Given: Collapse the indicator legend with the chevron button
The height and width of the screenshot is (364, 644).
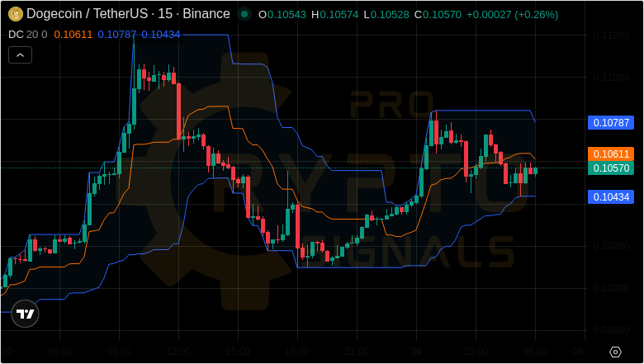Looking at the screenshot, I should click(x=20, y=55).
